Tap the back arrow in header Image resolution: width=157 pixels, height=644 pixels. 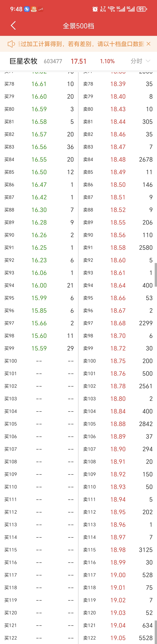[x=13, y=25]
